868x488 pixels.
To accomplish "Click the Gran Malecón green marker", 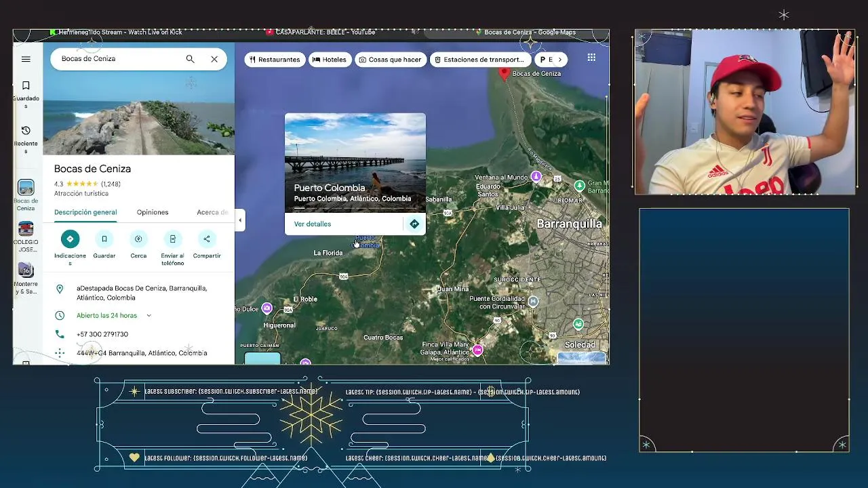I will click(579, 185).
